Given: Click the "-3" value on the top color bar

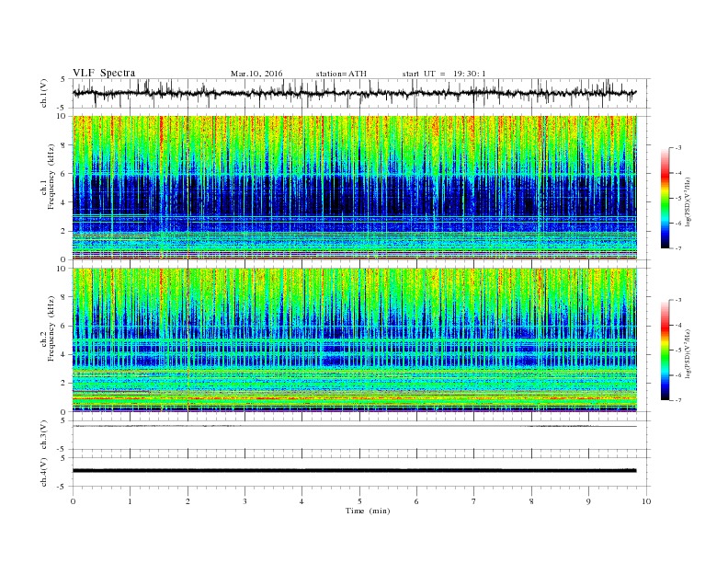Looking at the screenshot, I should (678, 148).
